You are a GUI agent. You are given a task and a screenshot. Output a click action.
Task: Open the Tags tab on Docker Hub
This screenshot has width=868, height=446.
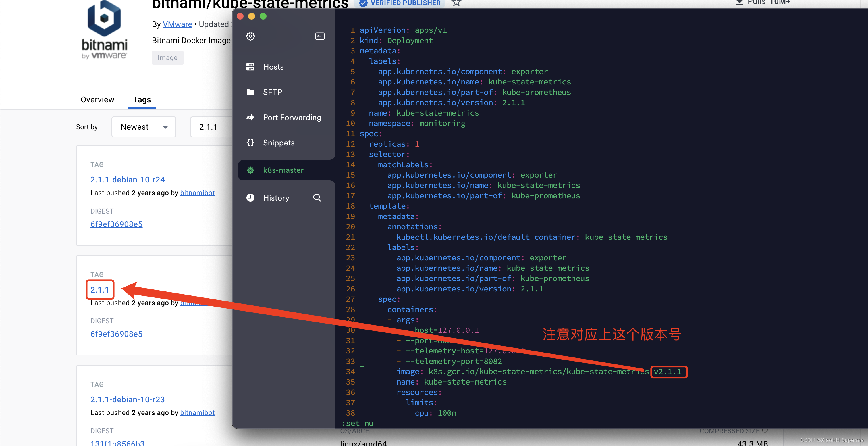click(141, 99)
